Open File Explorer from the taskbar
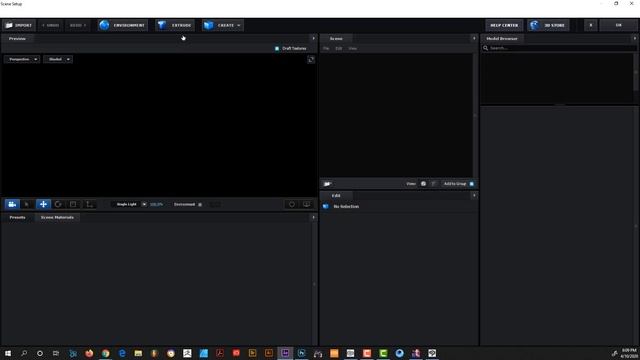 tap(138, 353)
